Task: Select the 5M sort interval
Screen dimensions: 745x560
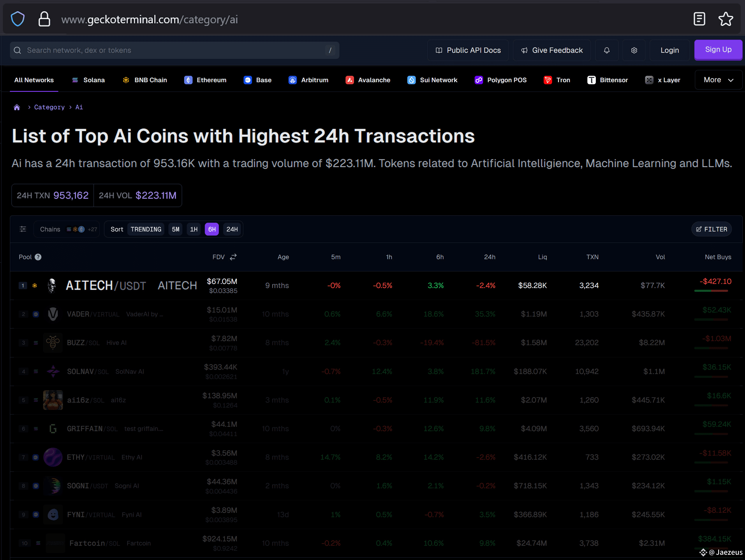Action: coord(175,229)
